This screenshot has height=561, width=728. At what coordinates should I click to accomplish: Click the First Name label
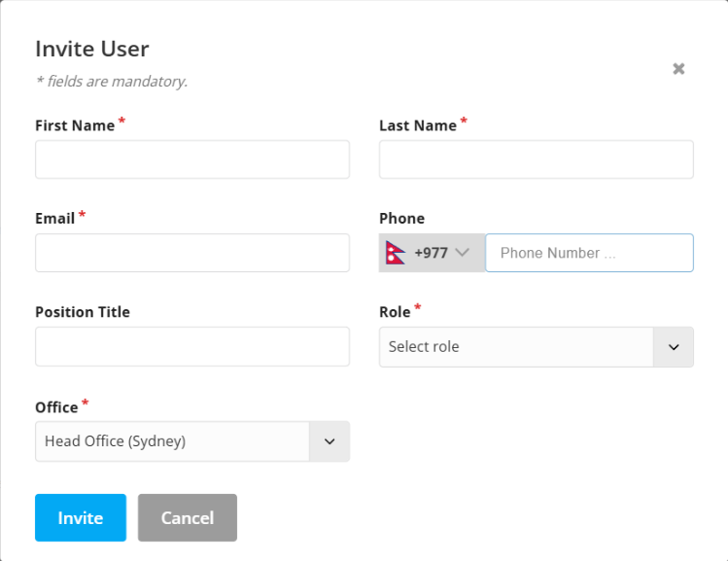tap(75, 125)
